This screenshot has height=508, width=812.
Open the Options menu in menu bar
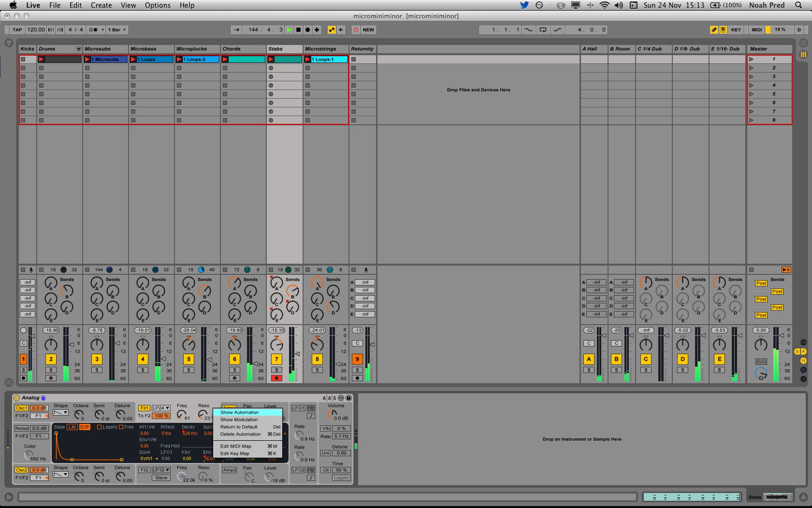(158, 5)
